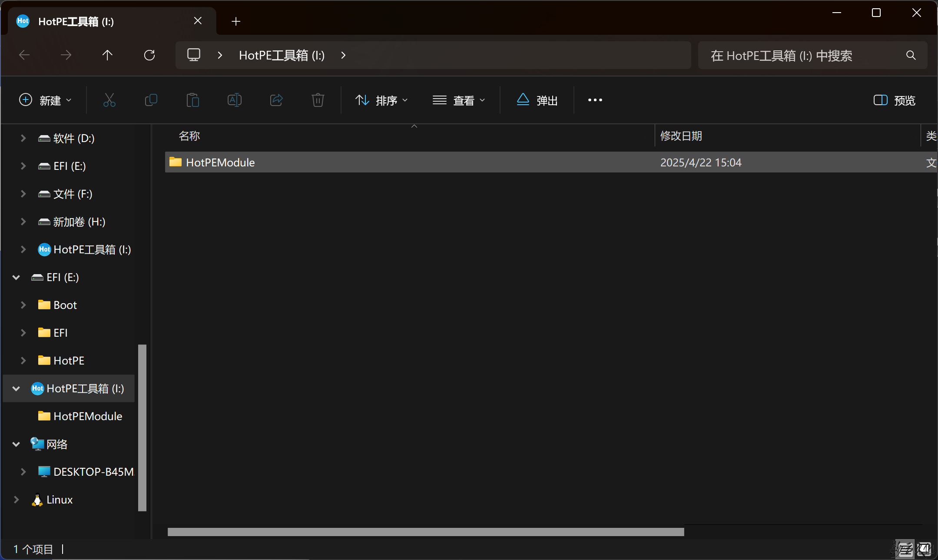Collapse the 网络 network node

pos(16,444)
